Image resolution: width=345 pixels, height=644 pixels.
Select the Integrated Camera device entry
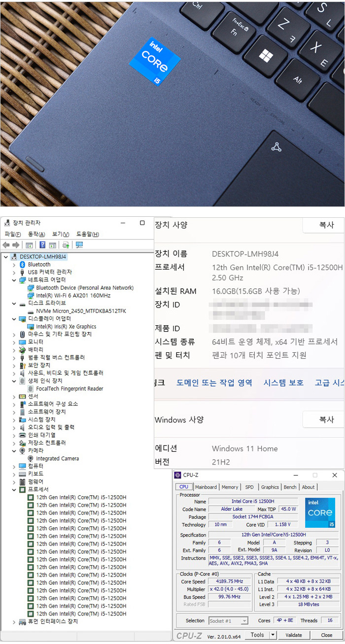(x=57, y=459)
